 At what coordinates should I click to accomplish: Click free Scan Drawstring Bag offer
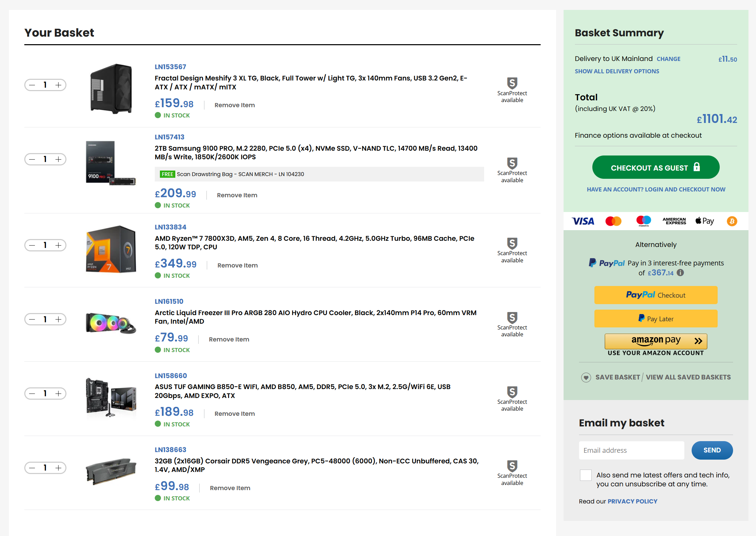click(x=319, y=174)
